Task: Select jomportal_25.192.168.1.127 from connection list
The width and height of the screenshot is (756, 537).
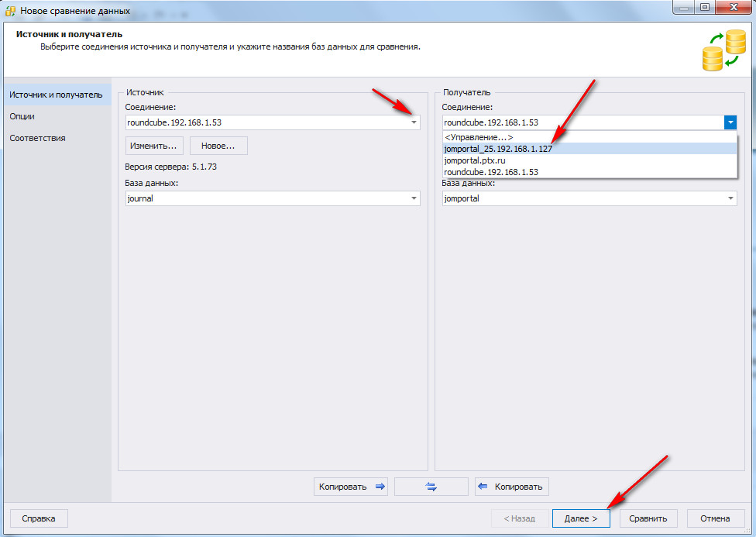Action: tap(497, 149)
